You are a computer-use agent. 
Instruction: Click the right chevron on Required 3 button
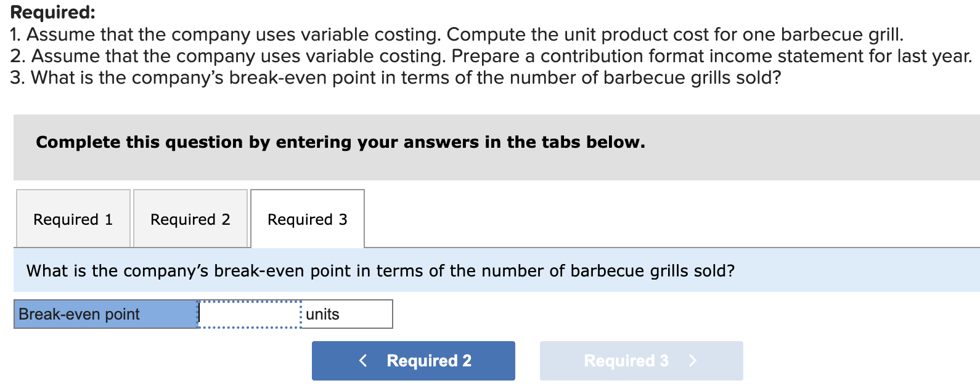tap(693, 360)
